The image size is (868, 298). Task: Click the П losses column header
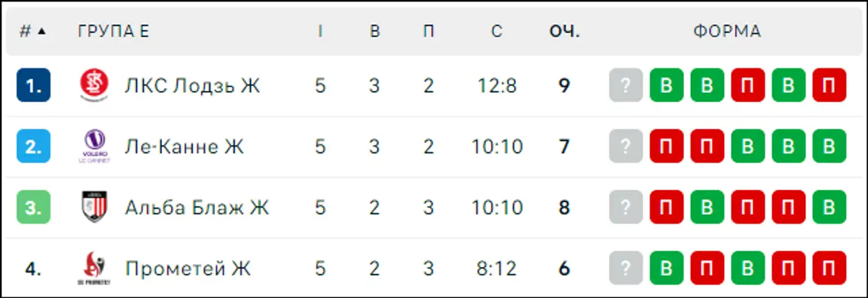pyautogui.click(x=428, y=32)
